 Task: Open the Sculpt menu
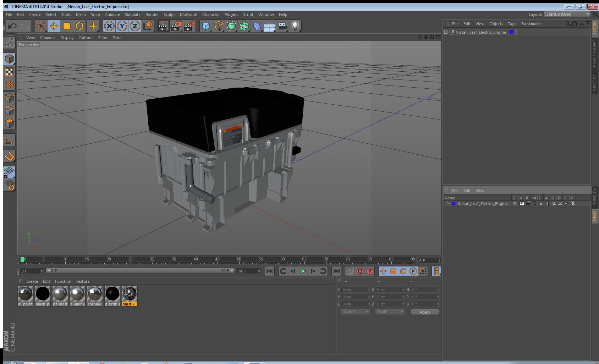(x=169, y=15)
